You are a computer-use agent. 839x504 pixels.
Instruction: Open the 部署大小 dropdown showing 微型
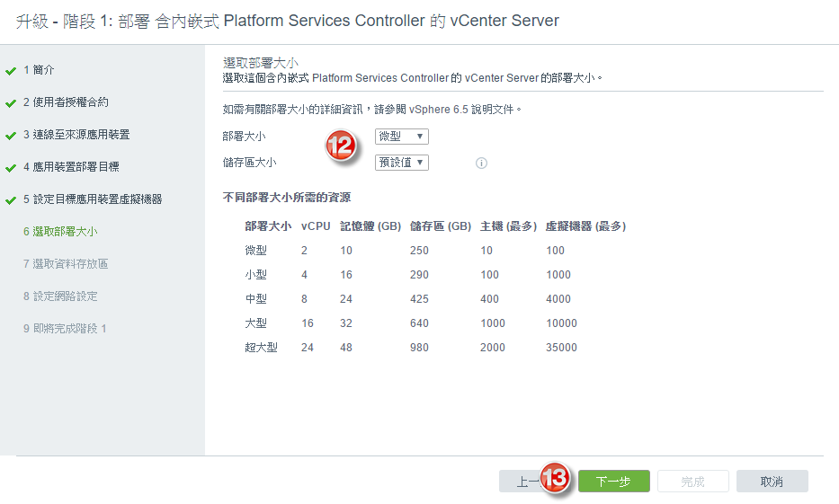pyautogui.click(x=401, y=137)
